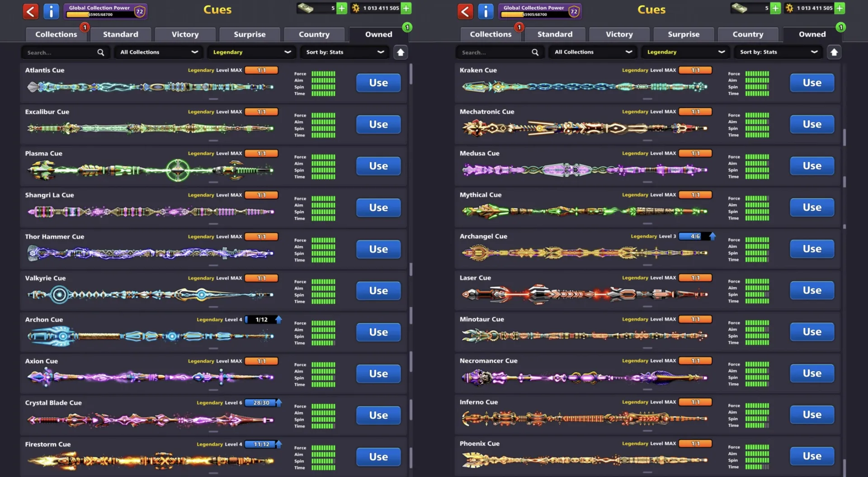This screenshot has width=868, height=477.
Task: Click the Plasma Cue image
Action: [151, 170]
